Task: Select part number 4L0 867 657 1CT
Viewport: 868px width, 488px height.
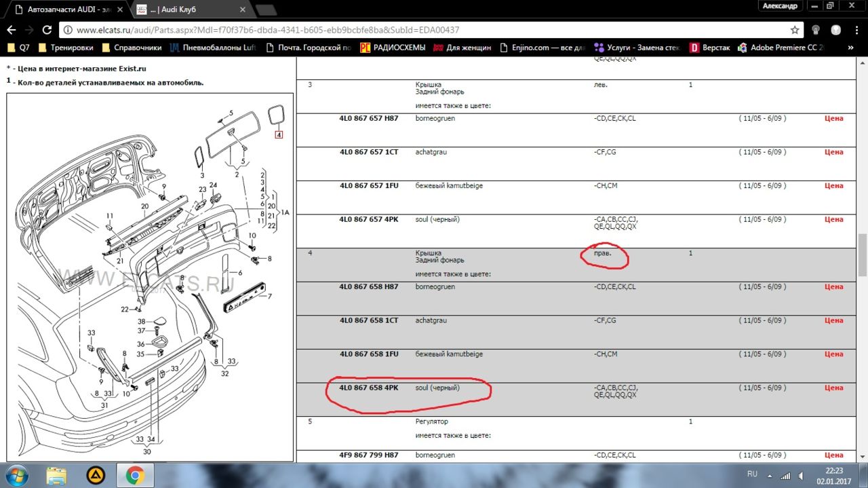Action: pyautogui.click(x=369, y=152)
